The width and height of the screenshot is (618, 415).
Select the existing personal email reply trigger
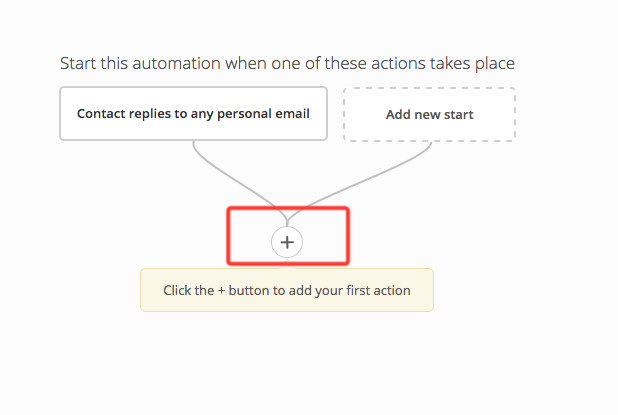coord(193,113)
